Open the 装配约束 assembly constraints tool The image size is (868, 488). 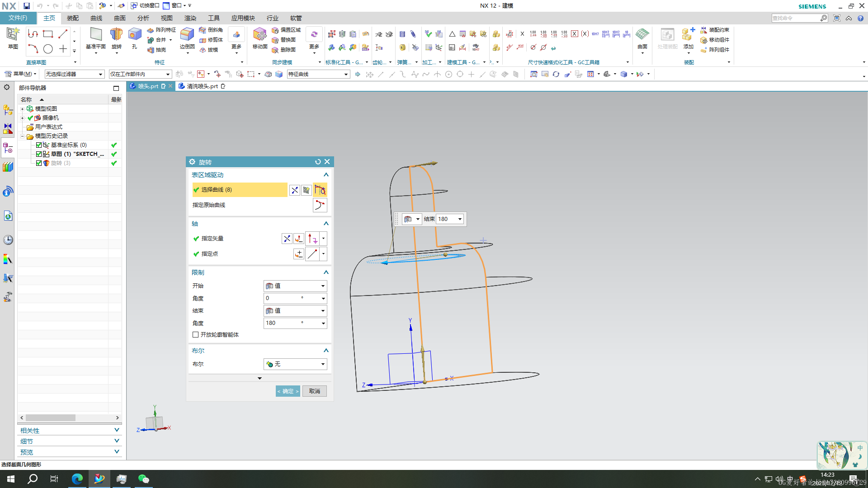click(715, 30)
